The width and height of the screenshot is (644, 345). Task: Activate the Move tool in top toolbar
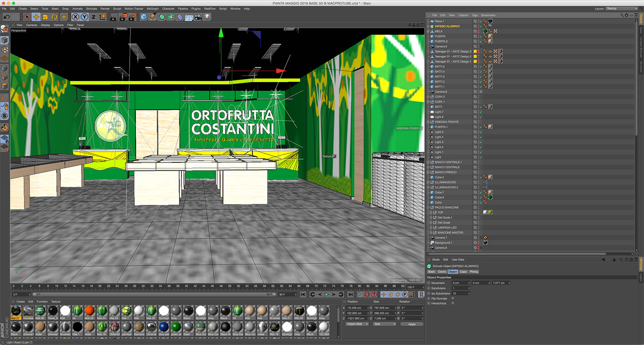[x=36, y=17]
